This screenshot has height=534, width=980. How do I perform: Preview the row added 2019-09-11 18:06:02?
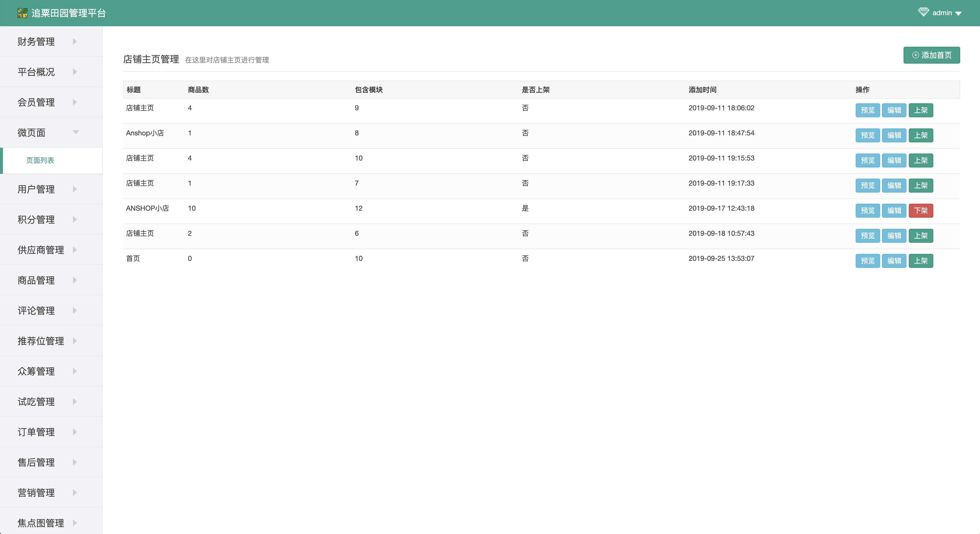(x=867, y=110)
